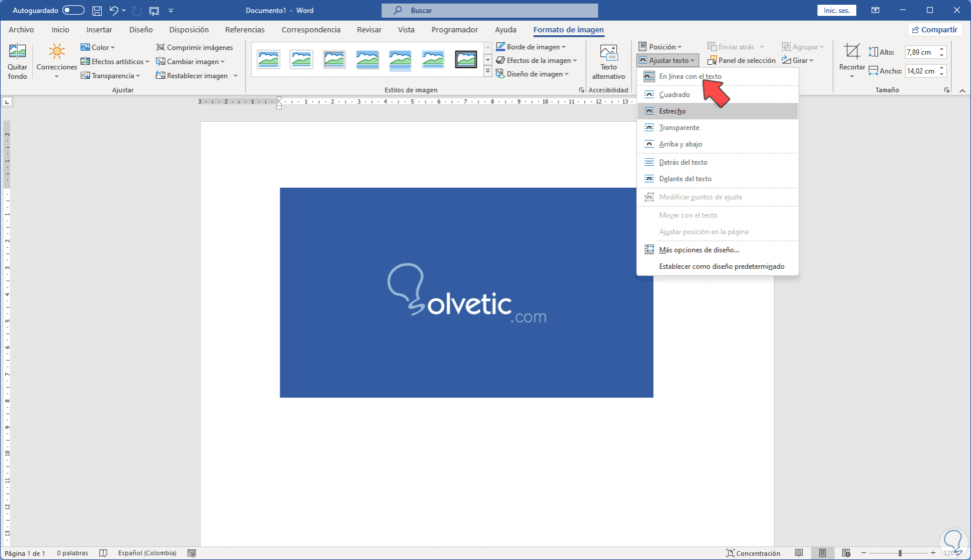Select En línea con el texto
971x560 pixels.
[717, 76]
